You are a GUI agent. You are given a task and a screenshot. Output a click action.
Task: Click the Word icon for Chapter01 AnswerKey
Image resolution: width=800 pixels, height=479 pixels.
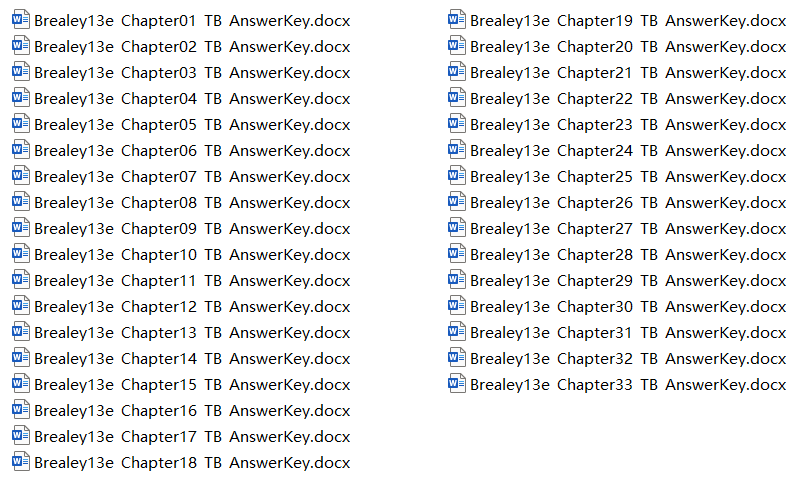point(20,20)
